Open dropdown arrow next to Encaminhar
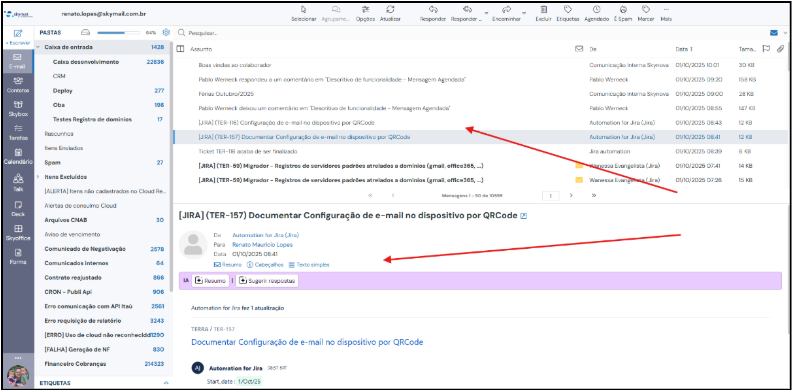Viewport: 792px width, 390px height. click(524, 13)
